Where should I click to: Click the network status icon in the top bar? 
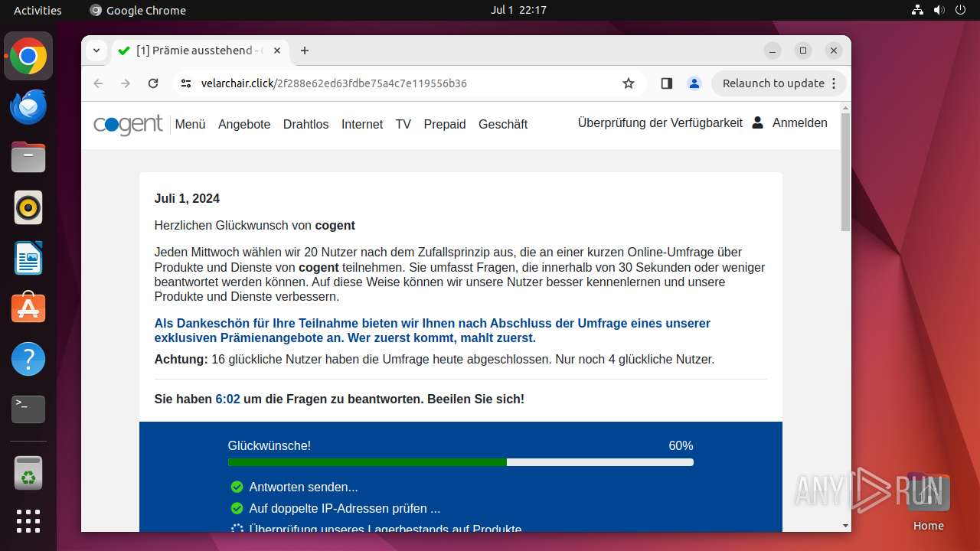(x=918, y=10)
